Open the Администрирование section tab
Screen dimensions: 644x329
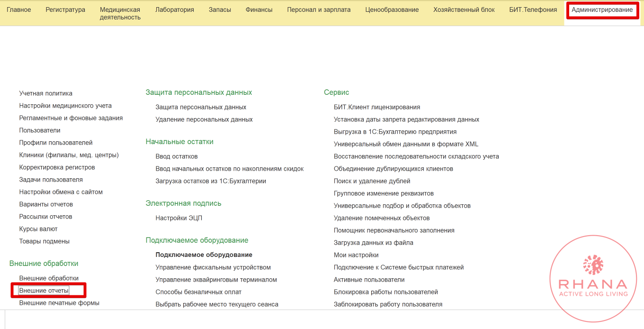point(602,10)
